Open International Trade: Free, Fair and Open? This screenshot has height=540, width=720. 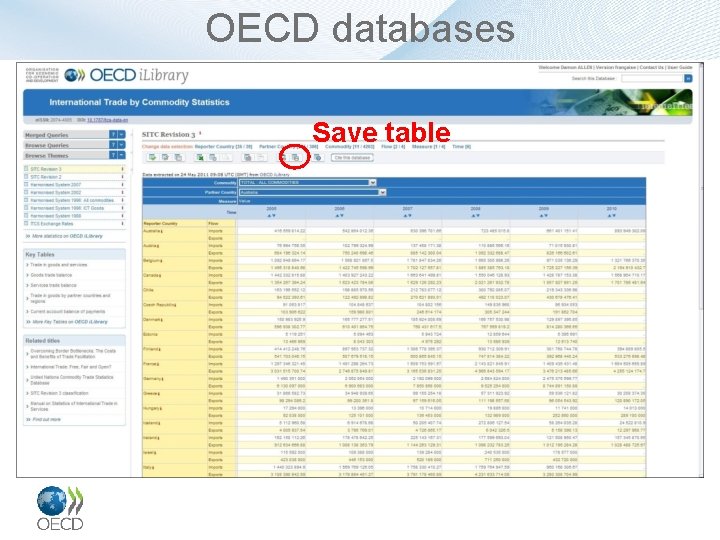click(71, 367)
